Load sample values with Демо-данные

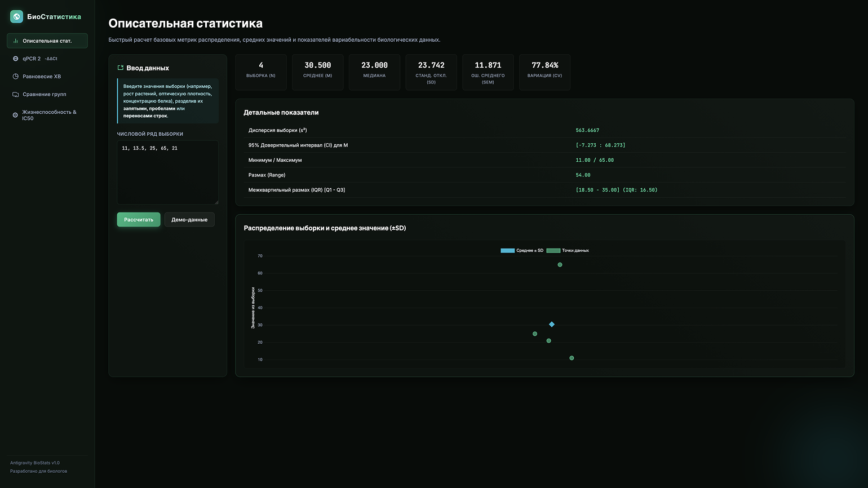pos(189,220)
